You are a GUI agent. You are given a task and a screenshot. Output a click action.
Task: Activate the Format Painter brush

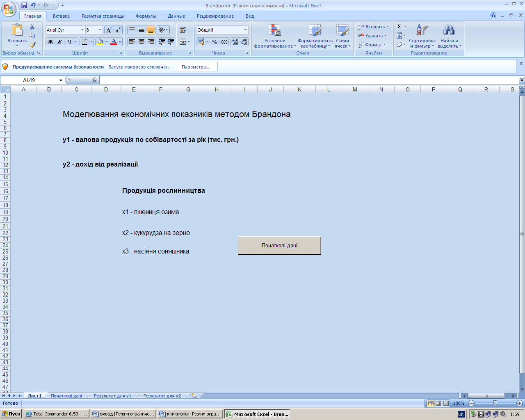click(x=32, y=45)
